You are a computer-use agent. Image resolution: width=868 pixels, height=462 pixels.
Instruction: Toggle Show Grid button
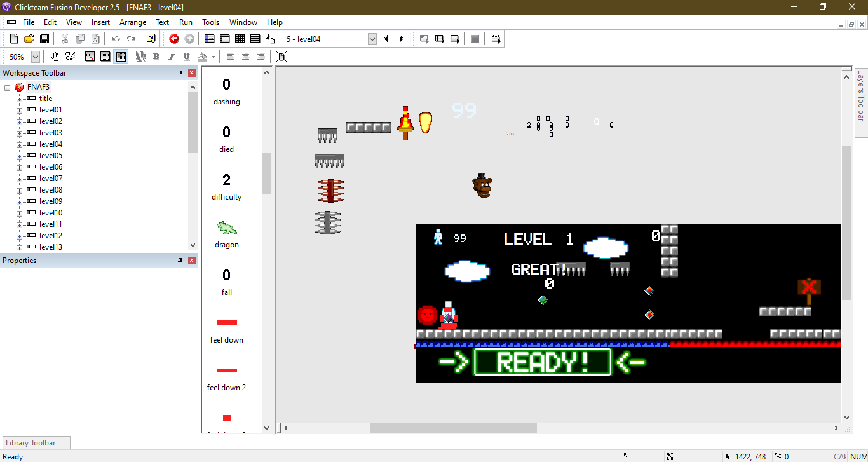(x=105, y=57)
